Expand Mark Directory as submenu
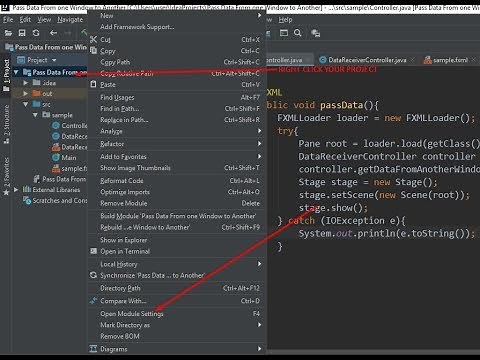Viewport: 480px width, 360px height. (177, 325)
